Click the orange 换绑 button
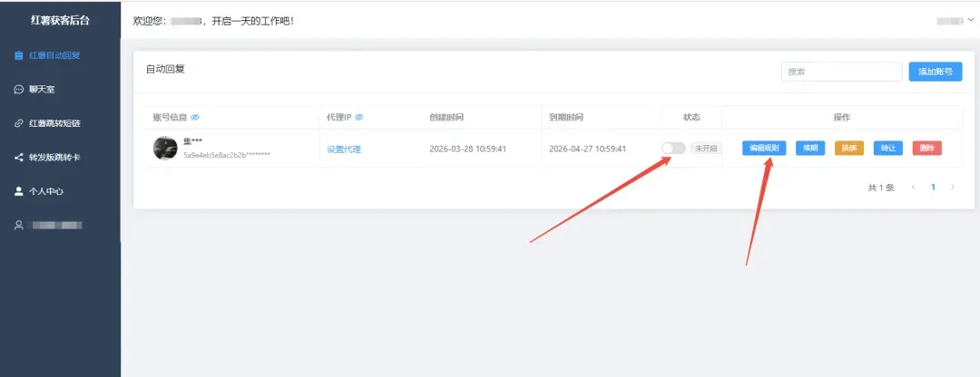980x377 pixels. point(849,148)
